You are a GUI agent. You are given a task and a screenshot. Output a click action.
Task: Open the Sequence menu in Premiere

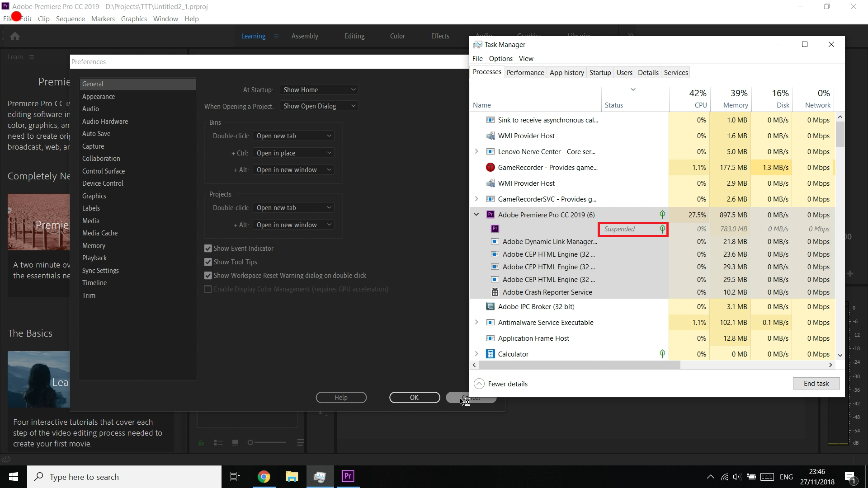pos(70,19)
